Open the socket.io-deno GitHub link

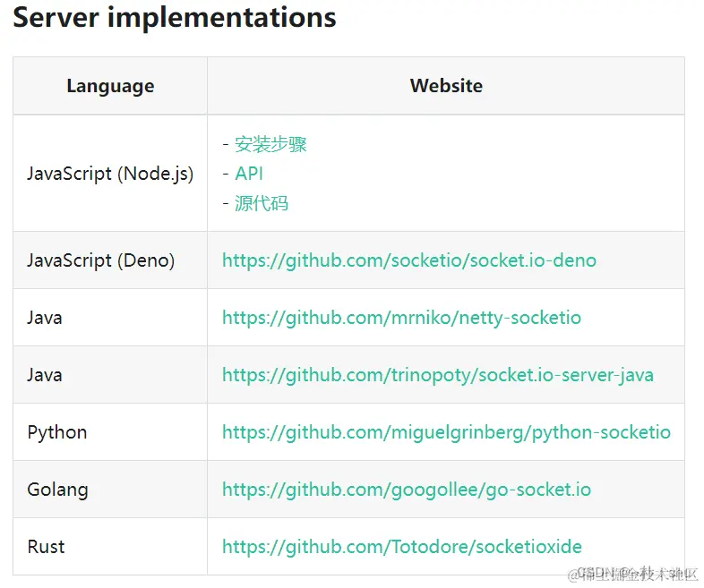click(409, 260)
